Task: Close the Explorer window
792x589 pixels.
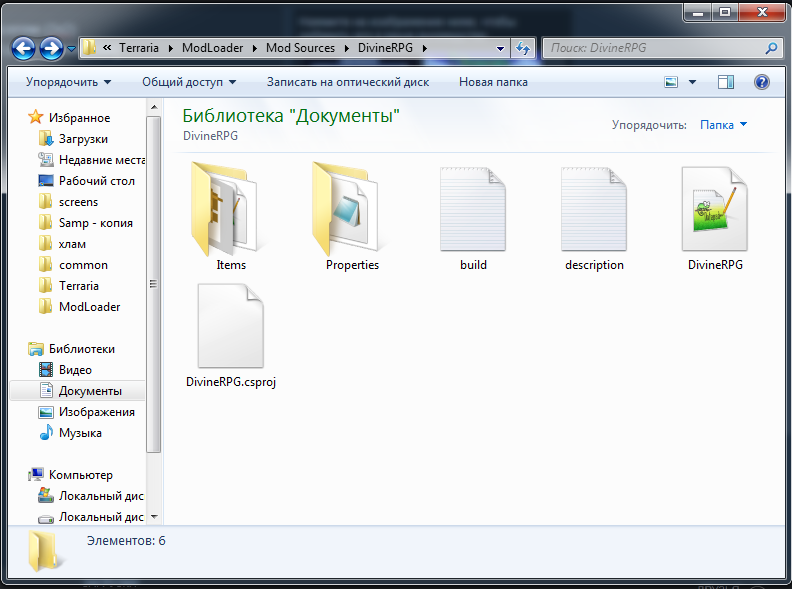Action: point(762,12)
